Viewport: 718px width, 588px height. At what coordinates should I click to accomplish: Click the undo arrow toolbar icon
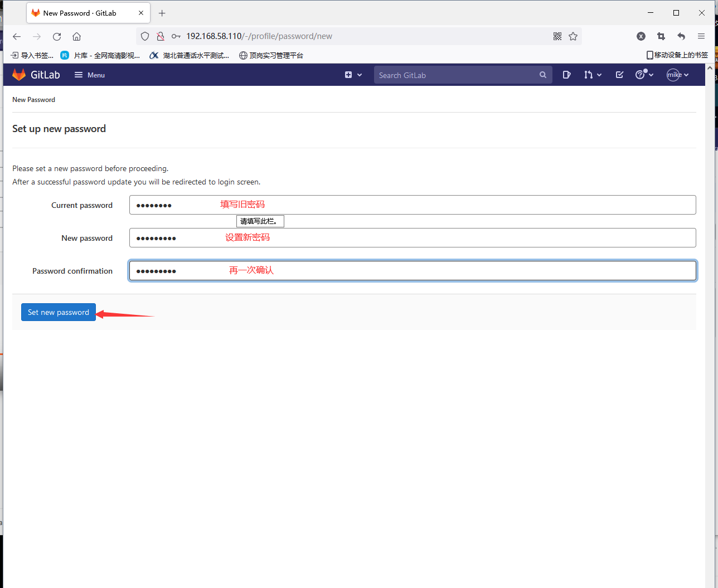pyautogui.click(x=681, y=36)
